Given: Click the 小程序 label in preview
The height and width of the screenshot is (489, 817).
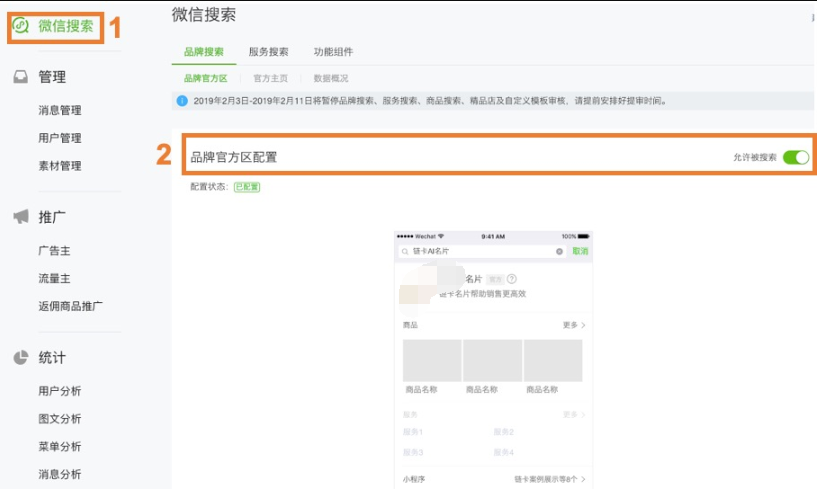Looking at the screenshot, I should pos(414,479).
